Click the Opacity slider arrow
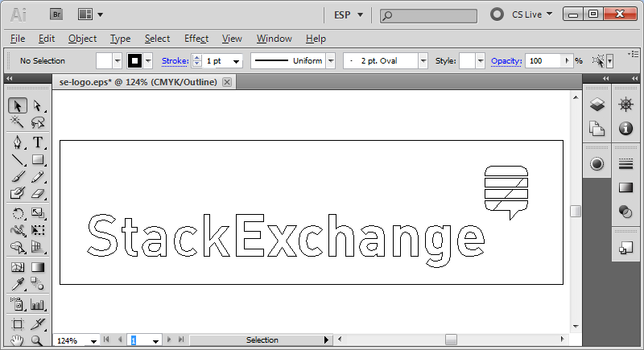 click(x=568, y=60)
